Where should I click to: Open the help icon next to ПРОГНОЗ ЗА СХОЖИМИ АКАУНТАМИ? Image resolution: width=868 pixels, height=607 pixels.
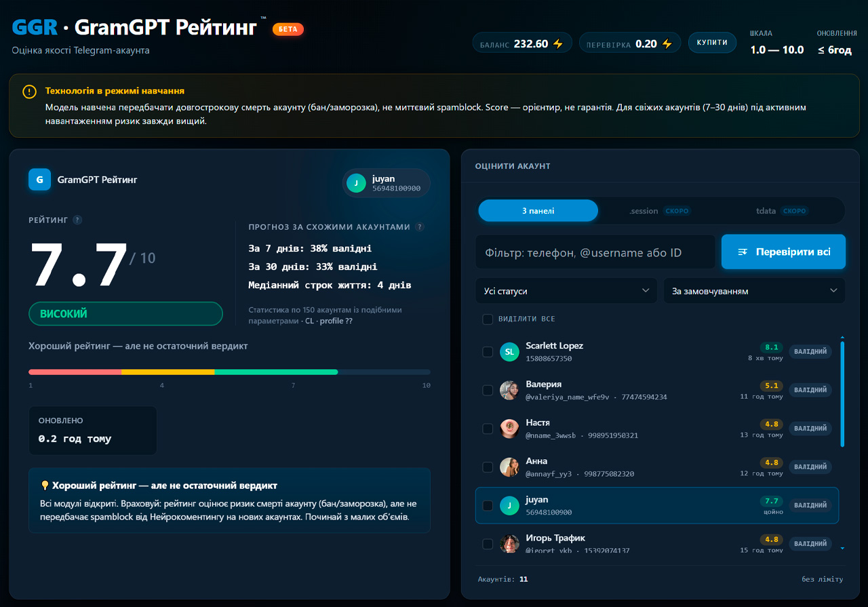tap(420, 227)
